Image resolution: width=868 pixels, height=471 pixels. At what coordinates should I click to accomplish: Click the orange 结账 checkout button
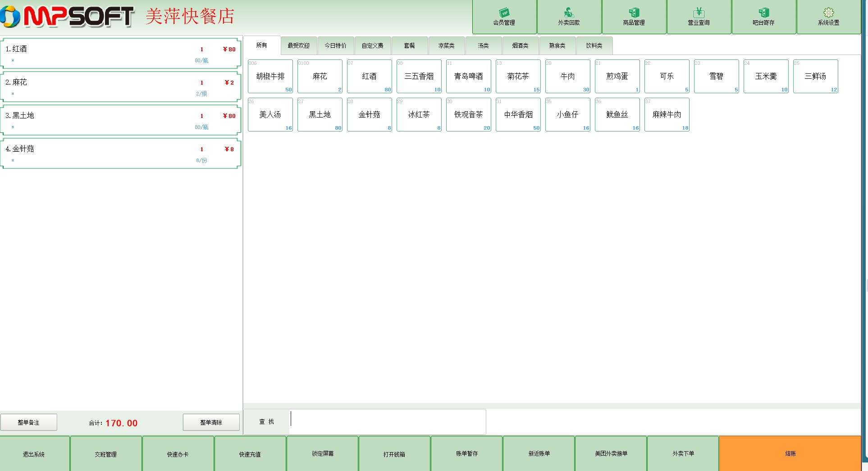click(x=790, y=453)
